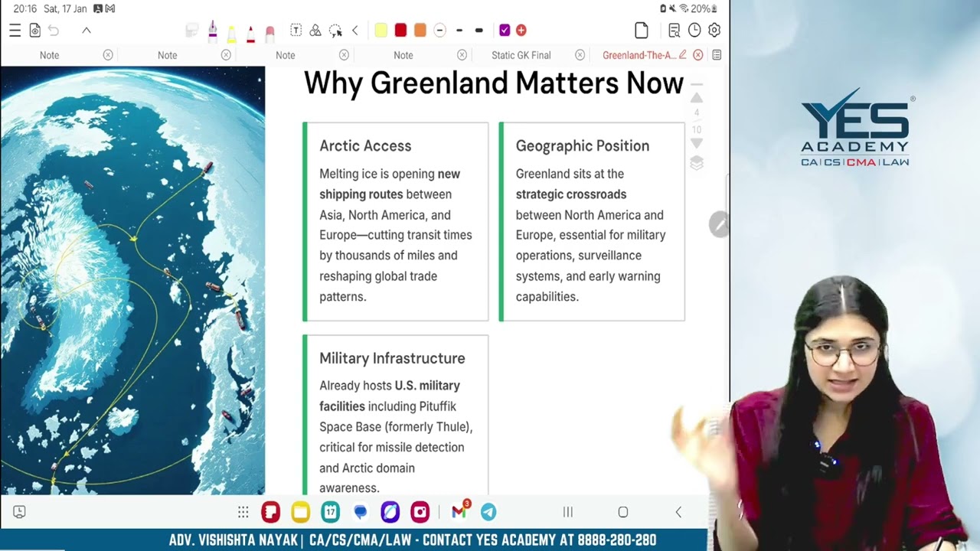Viewport: 980px width, 551px height.
Task: Pick the yellow color swatch
Action: 381,31
